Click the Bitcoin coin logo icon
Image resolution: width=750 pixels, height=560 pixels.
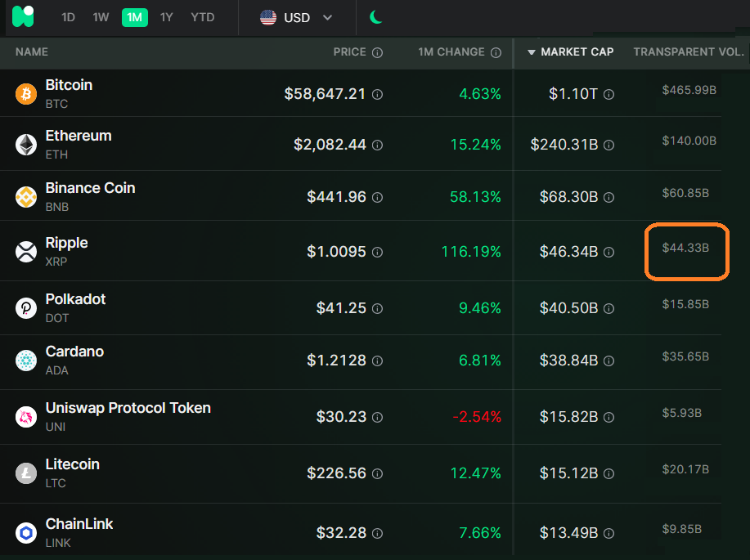click(26, 94)
